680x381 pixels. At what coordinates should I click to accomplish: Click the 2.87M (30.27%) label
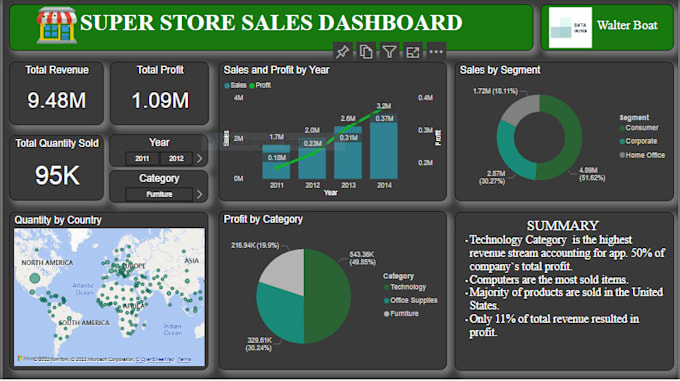pyautogui.click(x=492, y=177)
